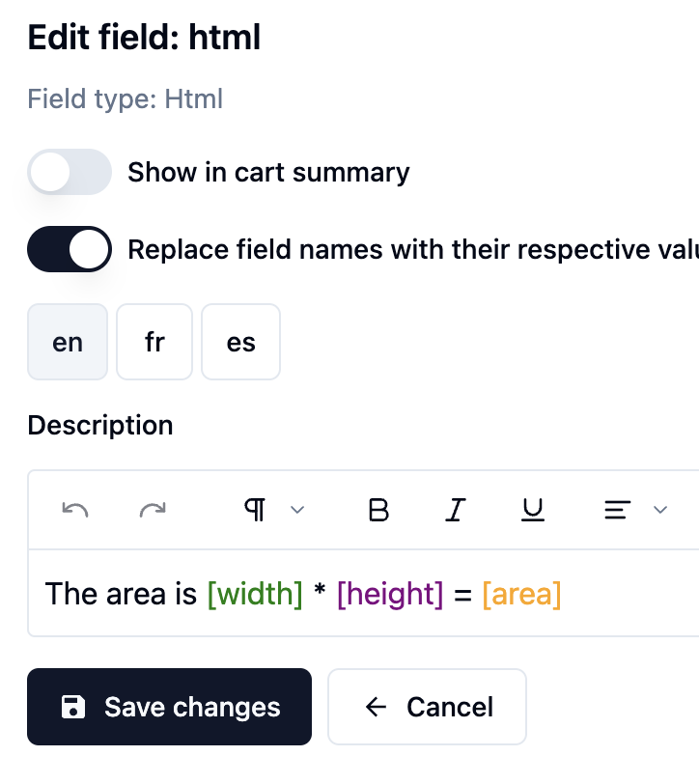The width and height of the screenshot is (699, 784).
Task: Open the paragraph style dropdown chevron
Action: [297, 509]
